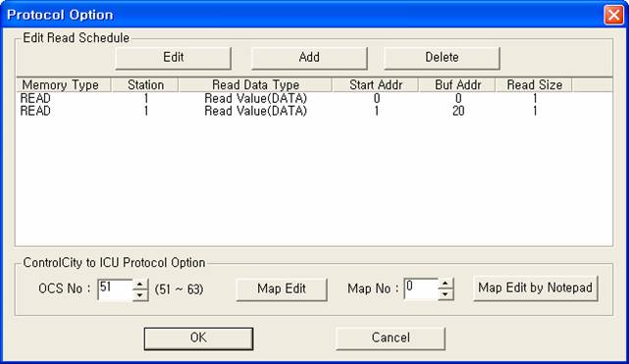Click the Station column header
The image size is (629, 364).
(145, 85)
